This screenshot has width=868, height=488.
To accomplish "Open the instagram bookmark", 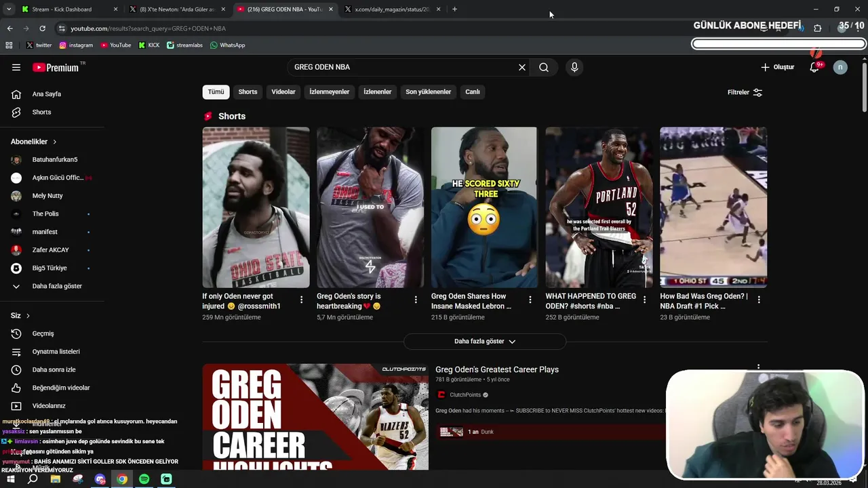I will 76,45.
